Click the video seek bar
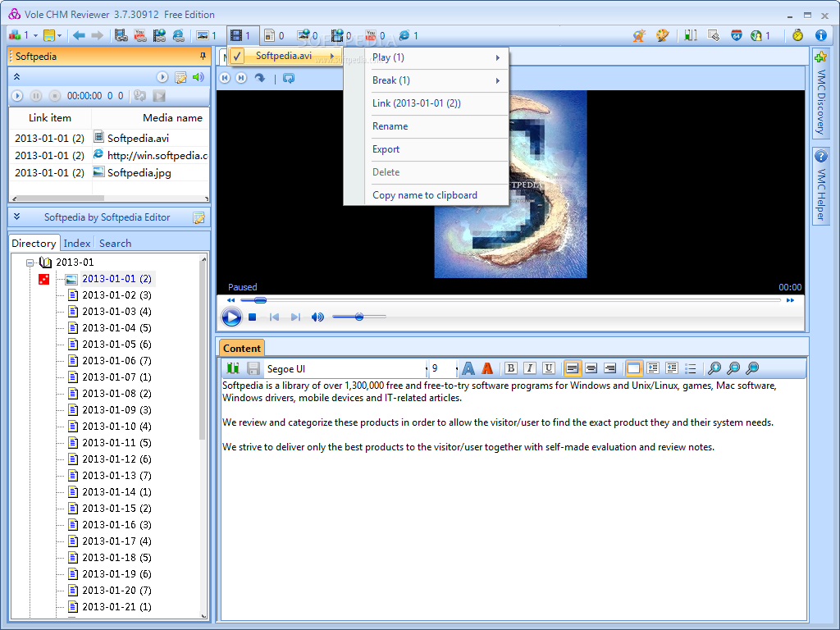Screen dimensions: 840x630 coord(510,300)
